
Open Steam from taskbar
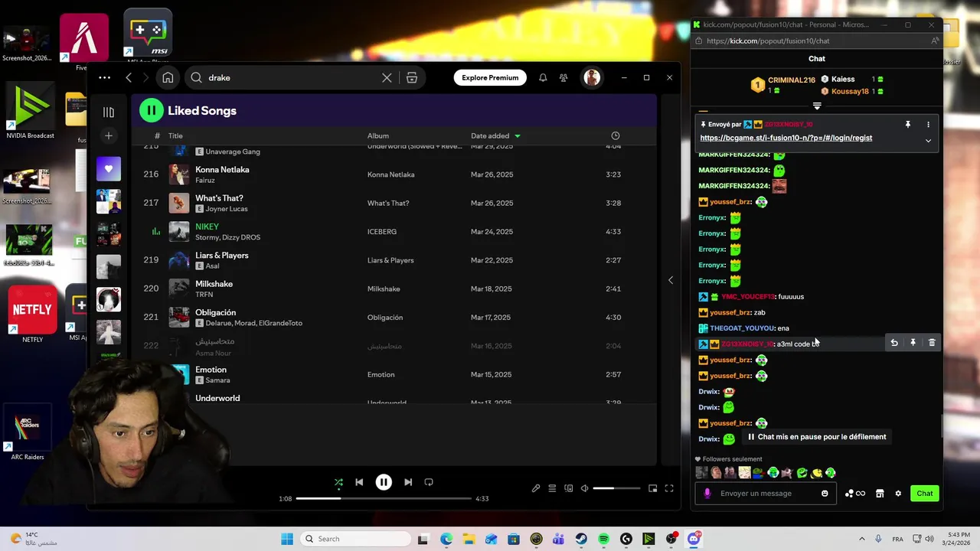click(x=581, y=539)
